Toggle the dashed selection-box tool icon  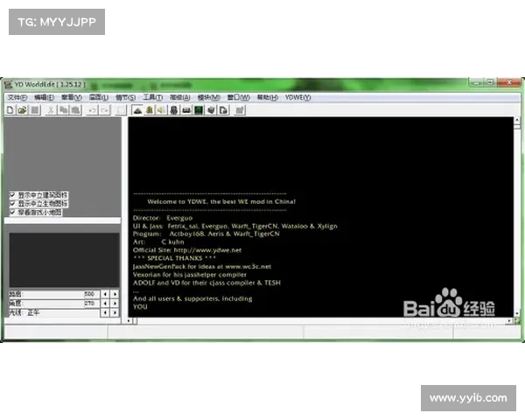click(121, 110)
